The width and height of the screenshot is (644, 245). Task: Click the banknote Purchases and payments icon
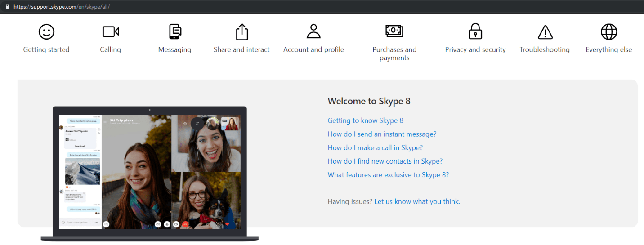click(x=394, y=31)
